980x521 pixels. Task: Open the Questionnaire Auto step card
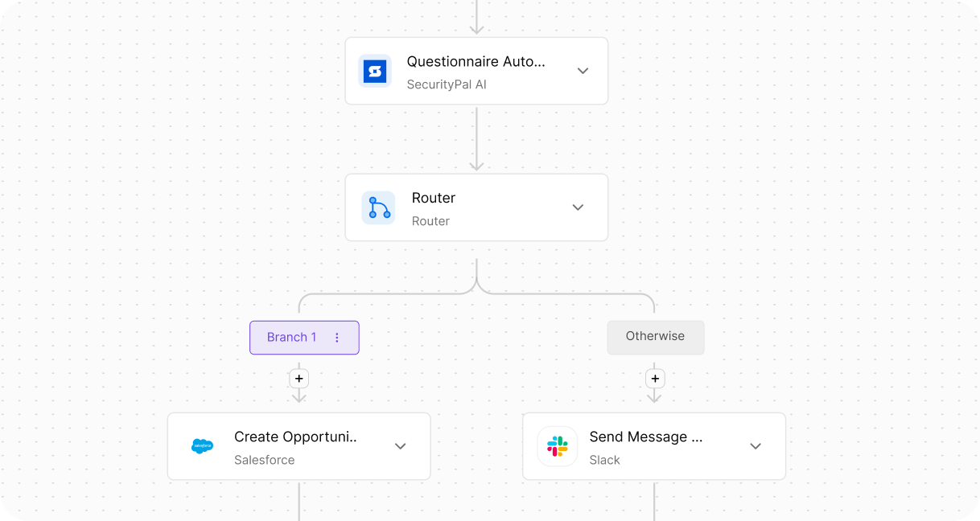pos(476,71)
